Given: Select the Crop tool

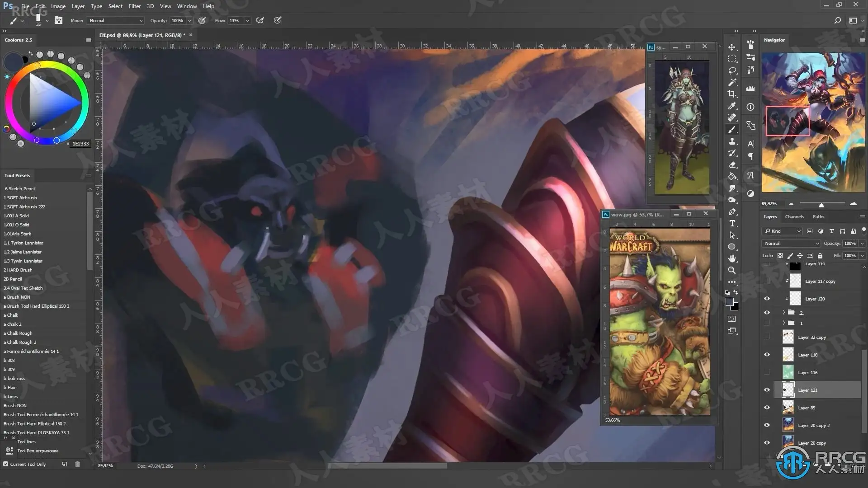Looking at the screenshot, I should click(732, 94).
